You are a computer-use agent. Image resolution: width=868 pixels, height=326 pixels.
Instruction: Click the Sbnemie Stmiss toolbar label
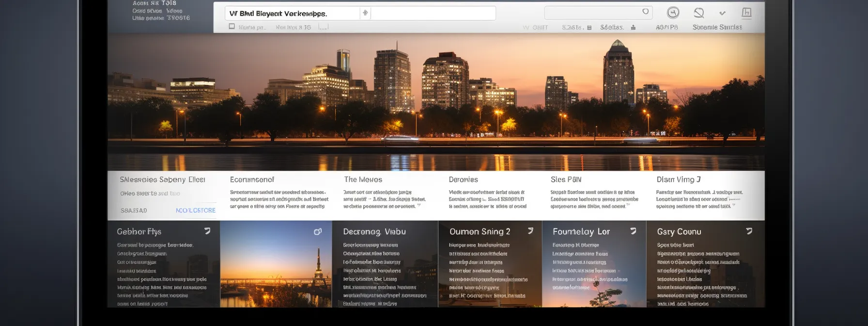[x=717, y=27]
